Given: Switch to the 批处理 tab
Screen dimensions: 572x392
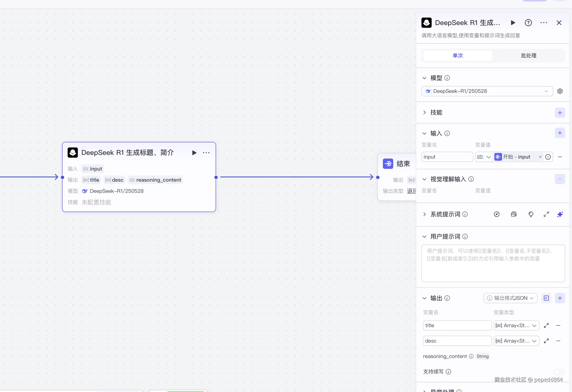Looking at the screenshot, I should point(528,56).
